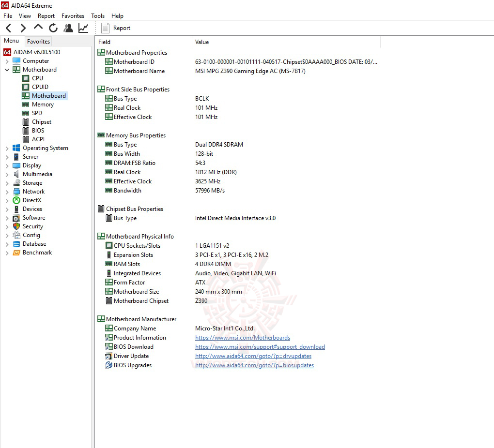Click the Storage disk icon in tree
Image resolution: width=494 pixels, height=448 pixels.
pos(16,183)
